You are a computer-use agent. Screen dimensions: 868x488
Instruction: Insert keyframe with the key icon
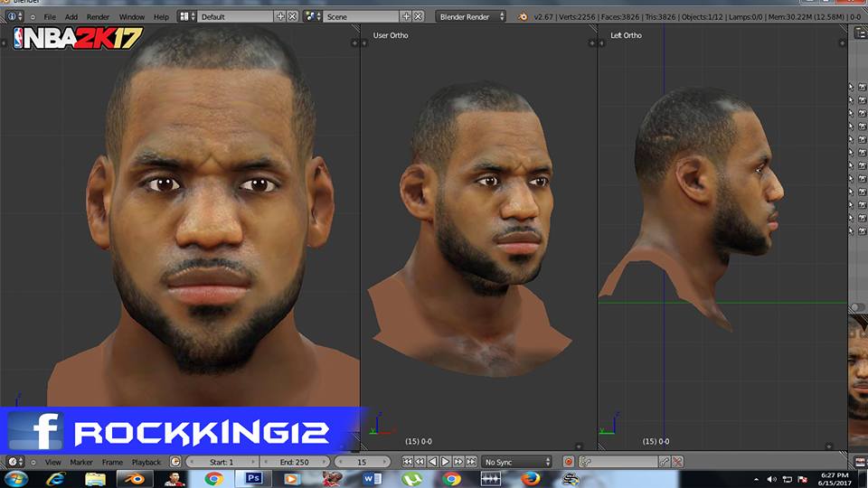665,462
